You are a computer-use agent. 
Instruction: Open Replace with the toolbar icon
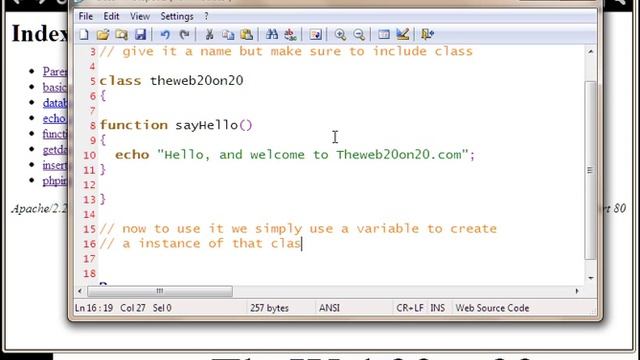291,35
